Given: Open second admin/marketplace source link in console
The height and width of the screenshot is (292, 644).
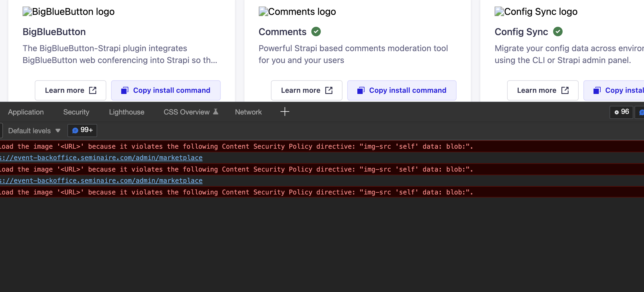Looking at the screenshot, I should [x=101, y=180].
